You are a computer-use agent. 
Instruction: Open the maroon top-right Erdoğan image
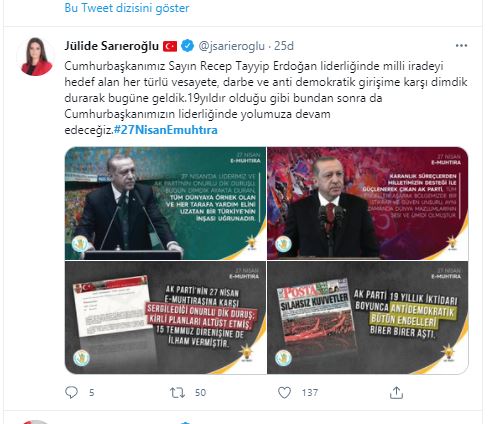368,203
